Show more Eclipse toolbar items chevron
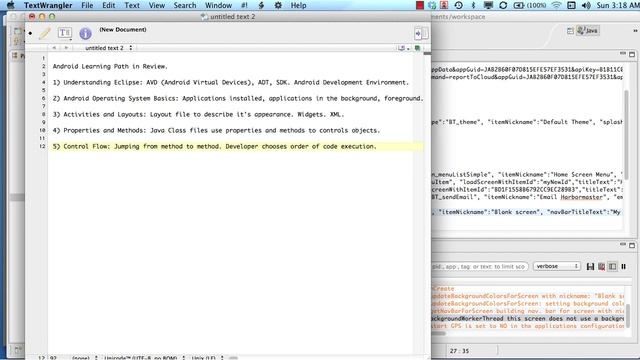Image resolution: width=640 pixels, height=360 pixels. pos(636,31)
